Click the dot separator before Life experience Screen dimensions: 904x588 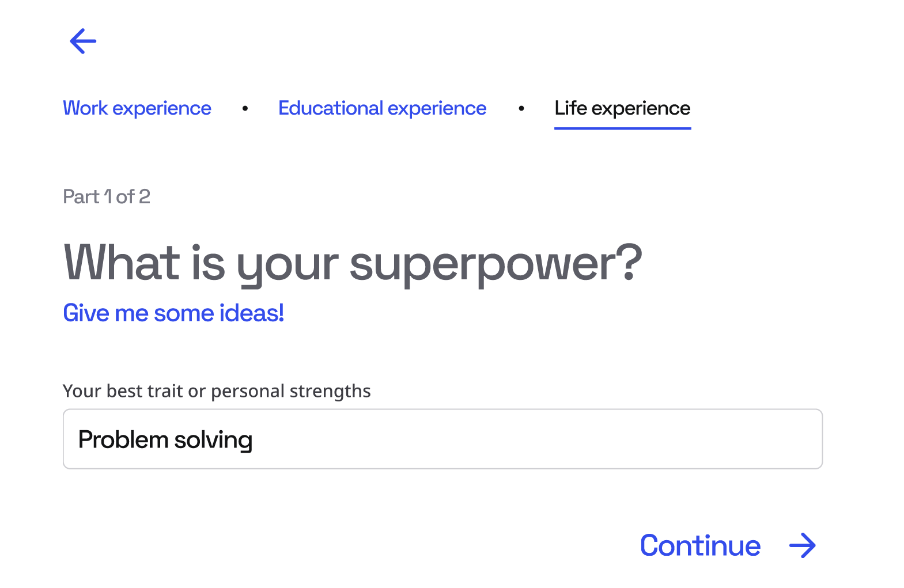click(x=521, y=108)
